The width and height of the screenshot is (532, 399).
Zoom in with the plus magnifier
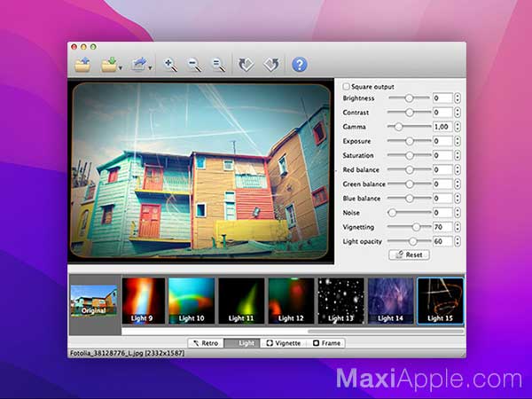(170, 64)
